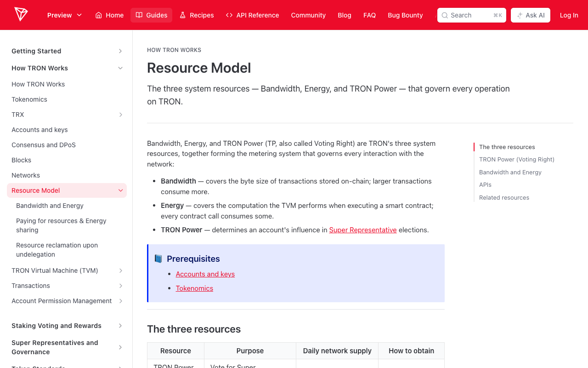This screenshot has width=588, height=368.
Task: Expand TRON Virtual Machine (TVM) chevron
Action: (121, 270)
